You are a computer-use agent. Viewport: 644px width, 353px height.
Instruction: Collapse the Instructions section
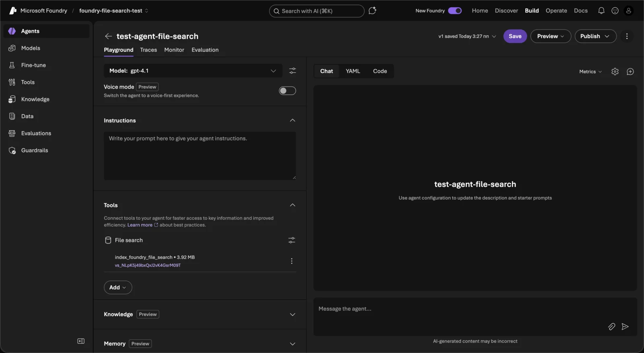coord(293,120)
